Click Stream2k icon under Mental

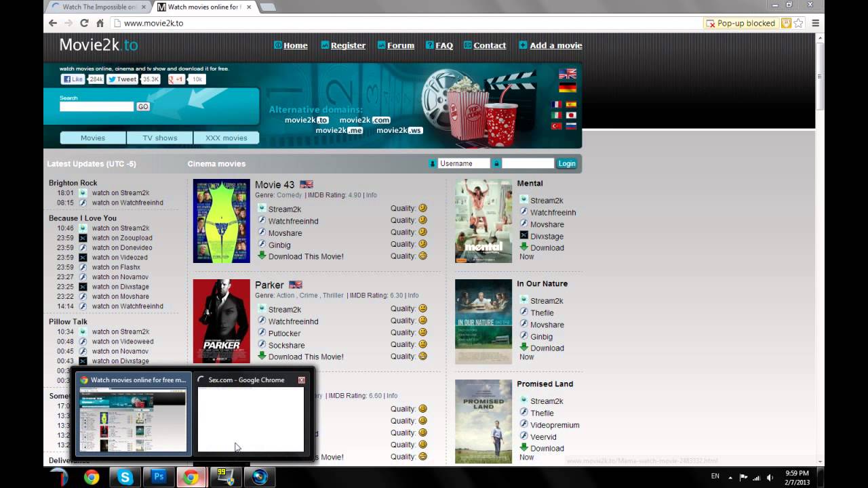pyautogui.click(x=524, y=200)
